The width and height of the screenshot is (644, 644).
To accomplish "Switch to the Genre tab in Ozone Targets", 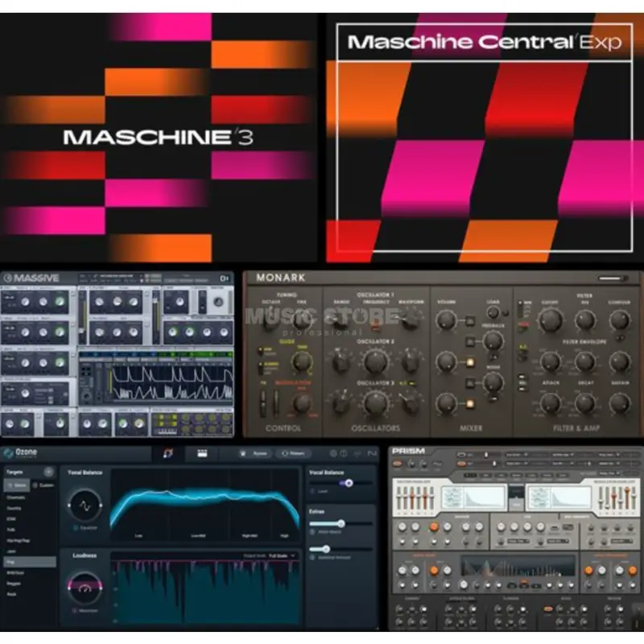I will tap(18, 485).
